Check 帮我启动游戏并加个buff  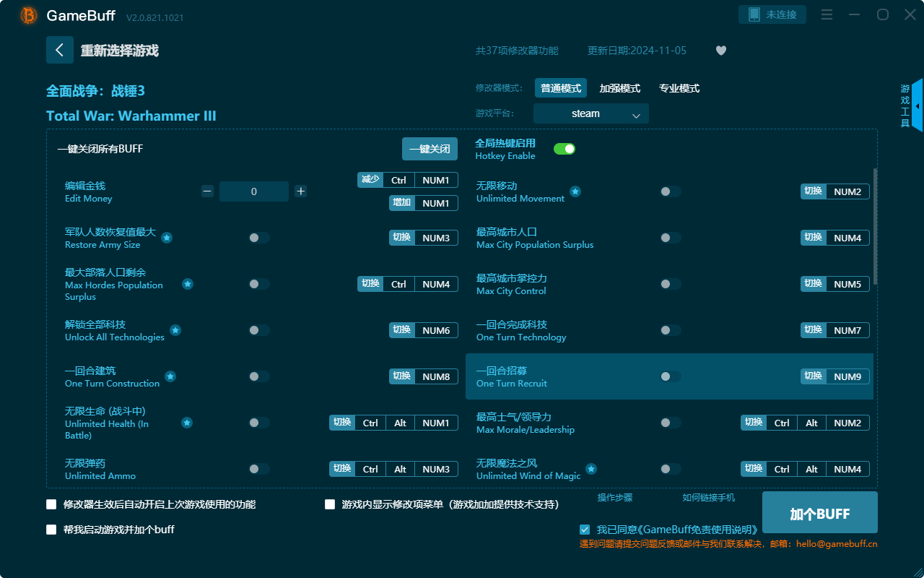pyautogui.click(x=51, y=529)
